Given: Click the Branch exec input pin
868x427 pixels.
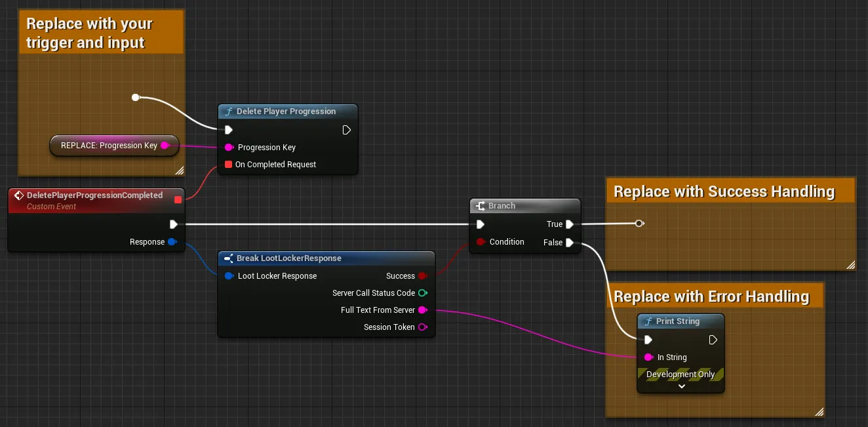Looking at the screenshot, I should click(x=481, y=224).
